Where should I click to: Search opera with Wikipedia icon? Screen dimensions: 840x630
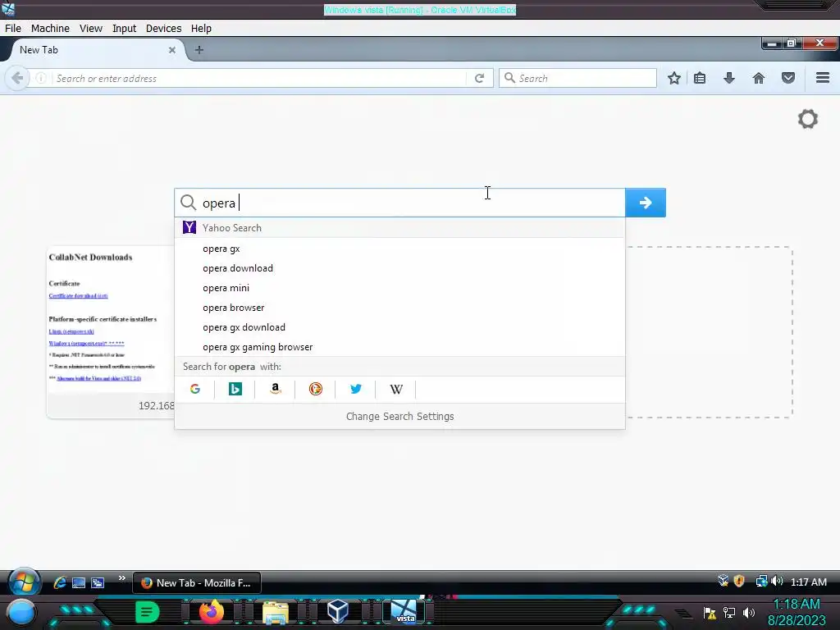click(396, 389)
